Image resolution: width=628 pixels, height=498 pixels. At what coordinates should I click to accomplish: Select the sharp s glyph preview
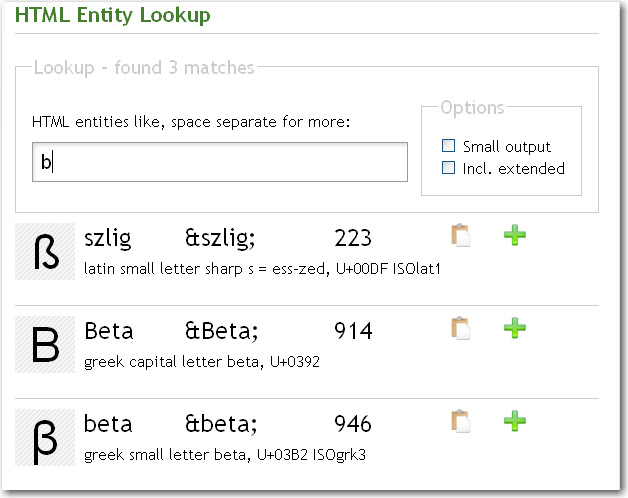46,251
